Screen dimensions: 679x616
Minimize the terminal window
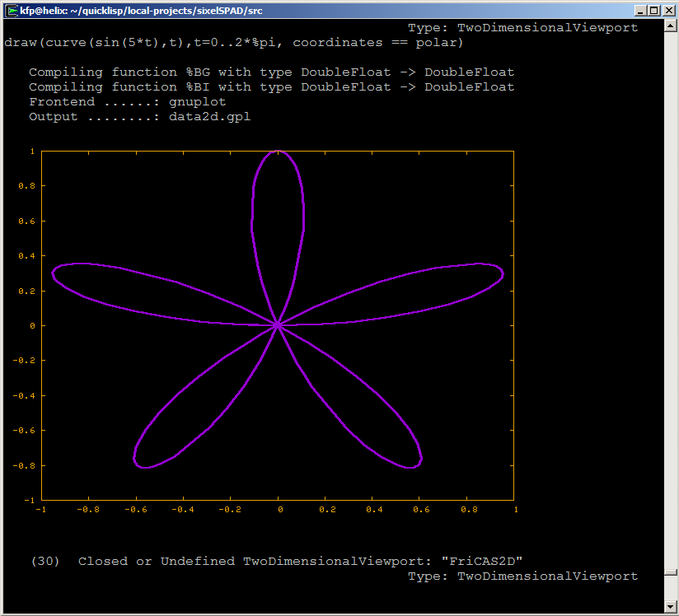(x=639, y=11)
